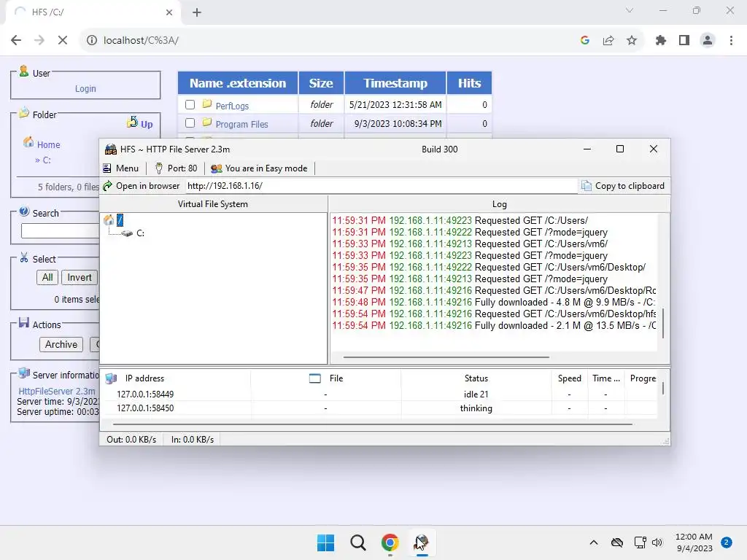
Task: Check the Program Files folder checkbox
Action: [190, 123]
